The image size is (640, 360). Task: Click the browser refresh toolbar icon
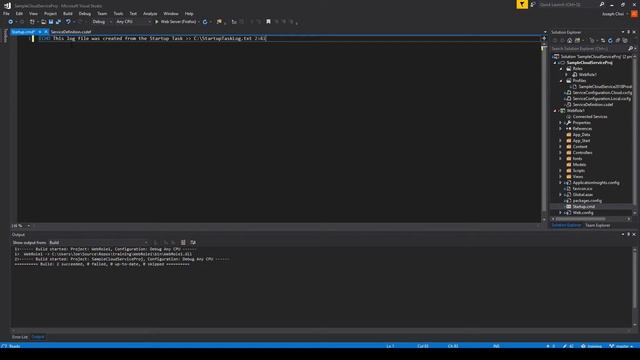(x=205, y=22)
